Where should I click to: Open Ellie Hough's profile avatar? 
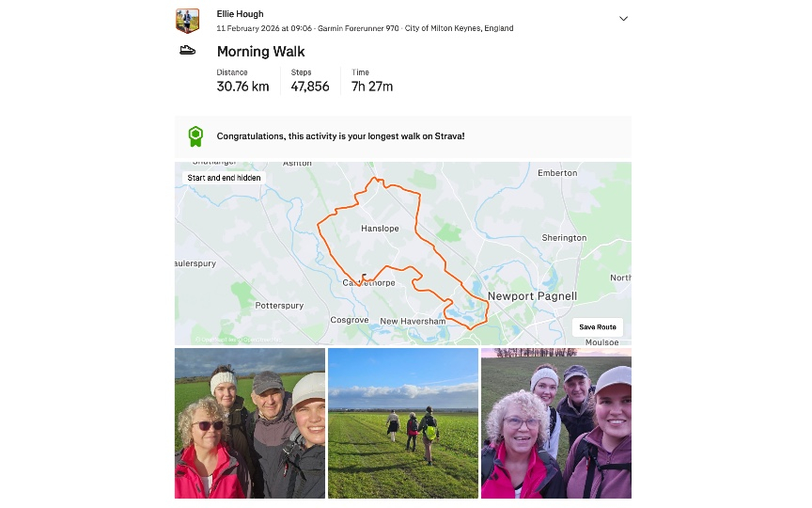(187, 21)
